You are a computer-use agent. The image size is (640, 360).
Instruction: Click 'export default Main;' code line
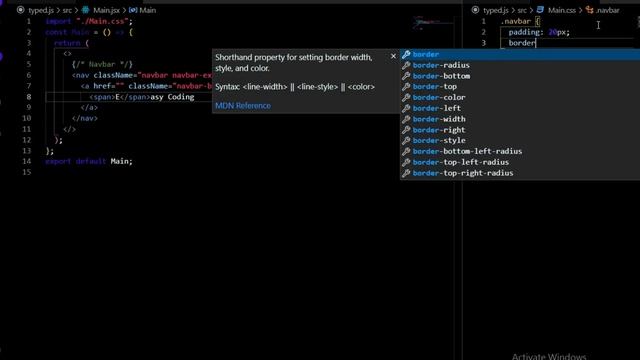(89, 161)
